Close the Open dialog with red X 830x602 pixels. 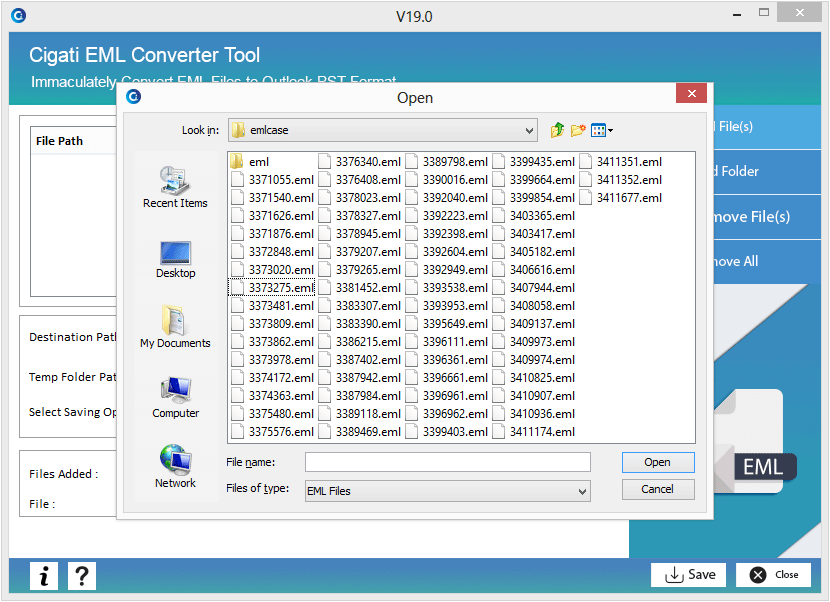coord(691,94)
